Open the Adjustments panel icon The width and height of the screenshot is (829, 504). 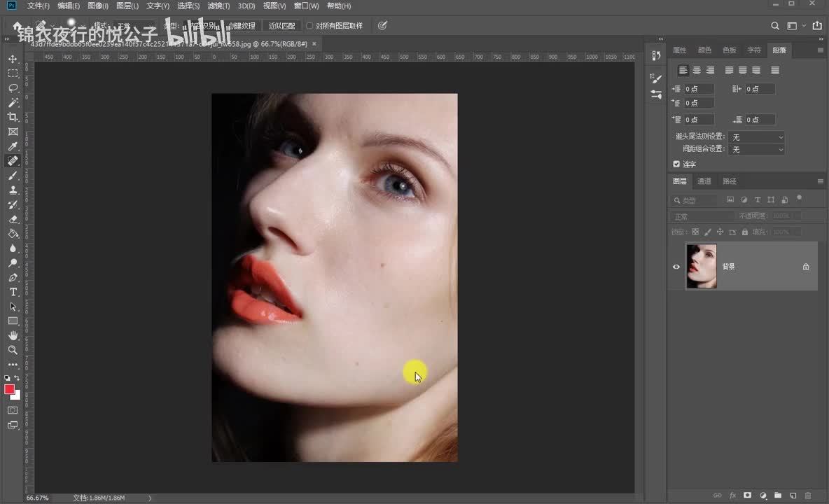coord(656,94)
